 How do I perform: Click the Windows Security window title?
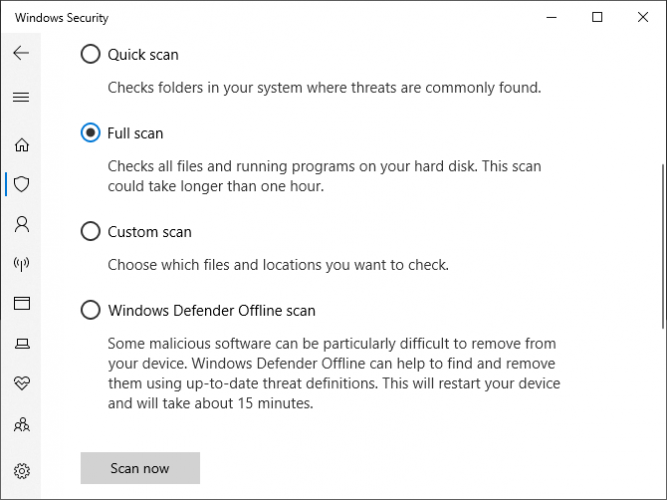(62, 18)
